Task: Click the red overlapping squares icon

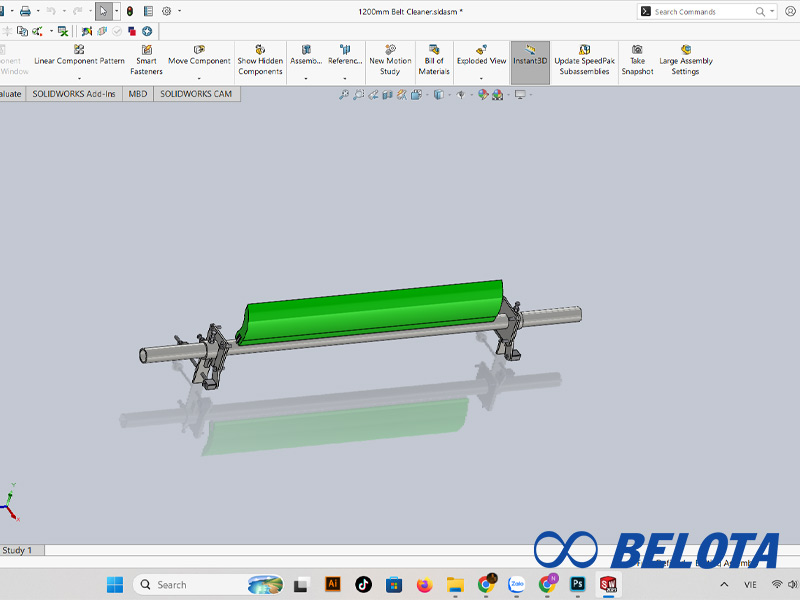Action: [132, 32]
